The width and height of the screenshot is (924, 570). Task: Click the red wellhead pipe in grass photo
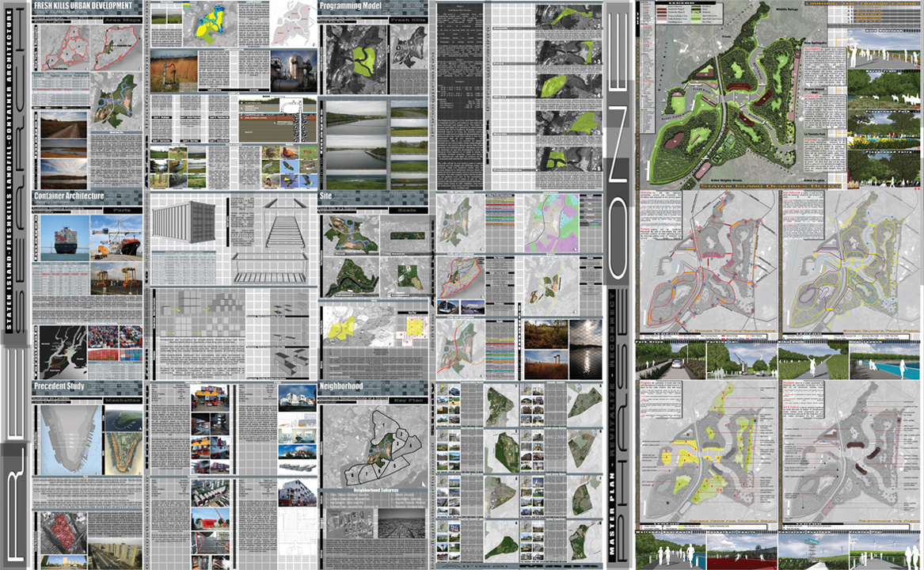coord(172,71)
